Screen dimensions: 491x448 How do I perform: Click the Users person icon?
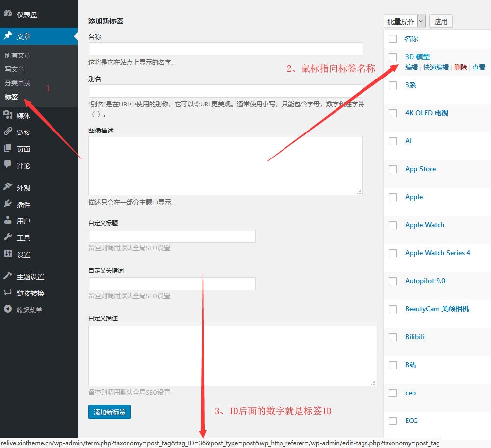point(8,221)
